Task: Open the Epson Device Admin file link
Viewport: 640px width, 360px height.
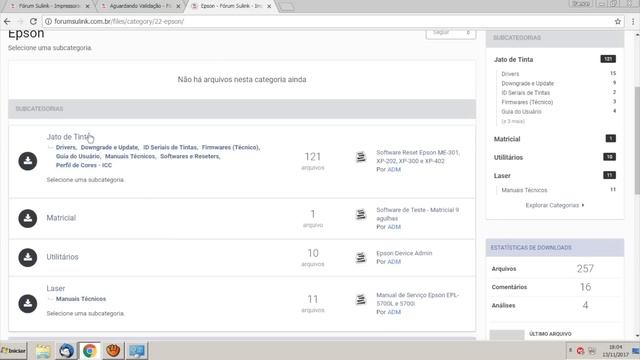Action: point(404,253)
